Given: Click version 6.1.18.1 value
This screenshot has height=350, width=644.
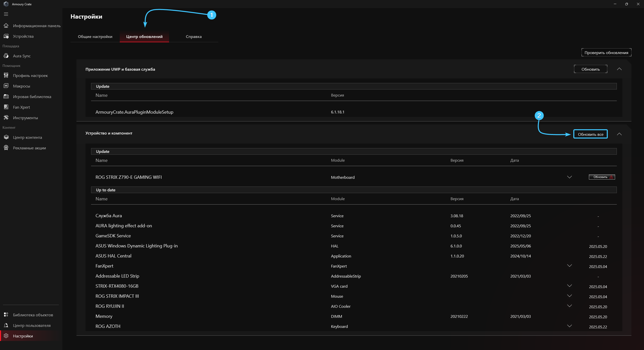Looking at the screenshot, I should pyautogui.click(x=338, y=112).
